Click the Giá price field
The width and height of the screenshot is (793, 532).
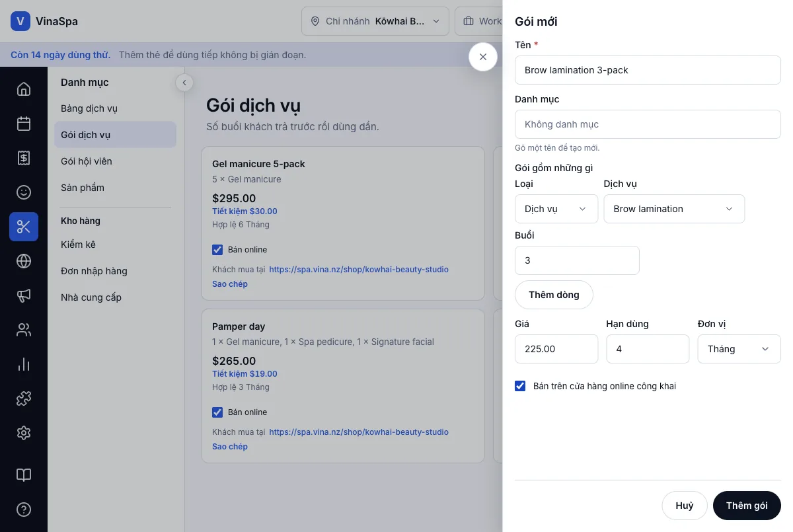tap(556, 349)
